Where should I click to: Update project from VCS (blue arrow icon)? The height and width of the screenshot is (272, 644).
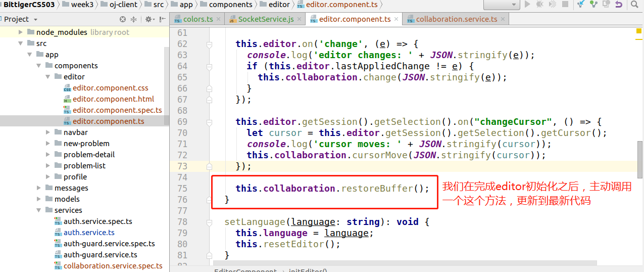tap(581, 5)
